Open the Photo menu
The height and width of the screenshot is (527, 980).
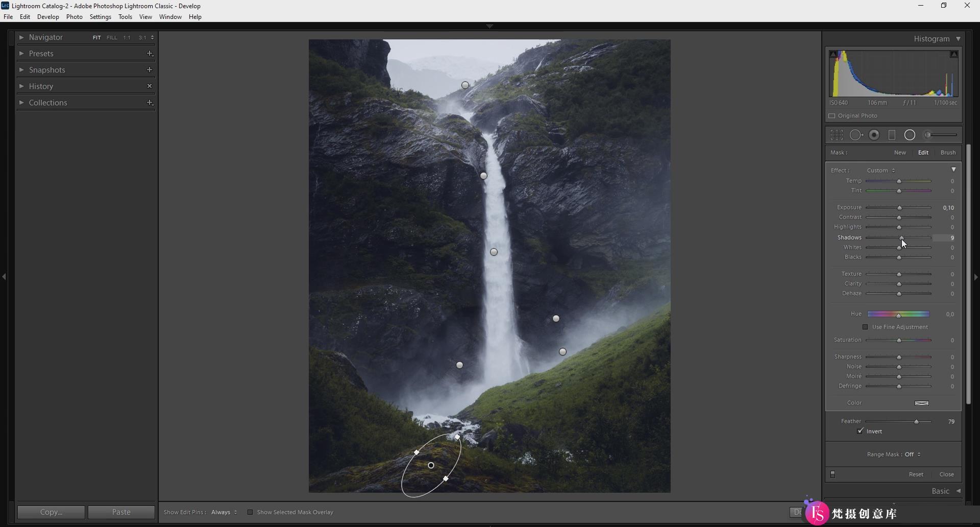[75, 17]
